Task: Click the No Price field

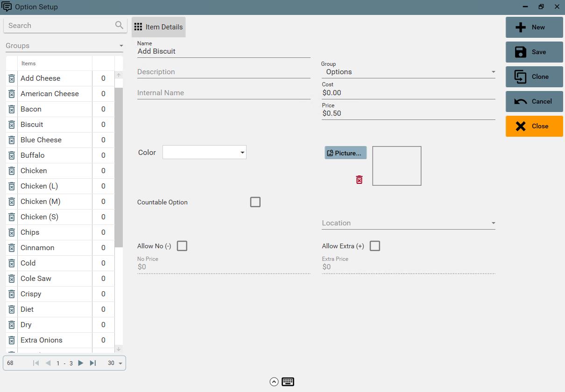Action: [224, 267]
